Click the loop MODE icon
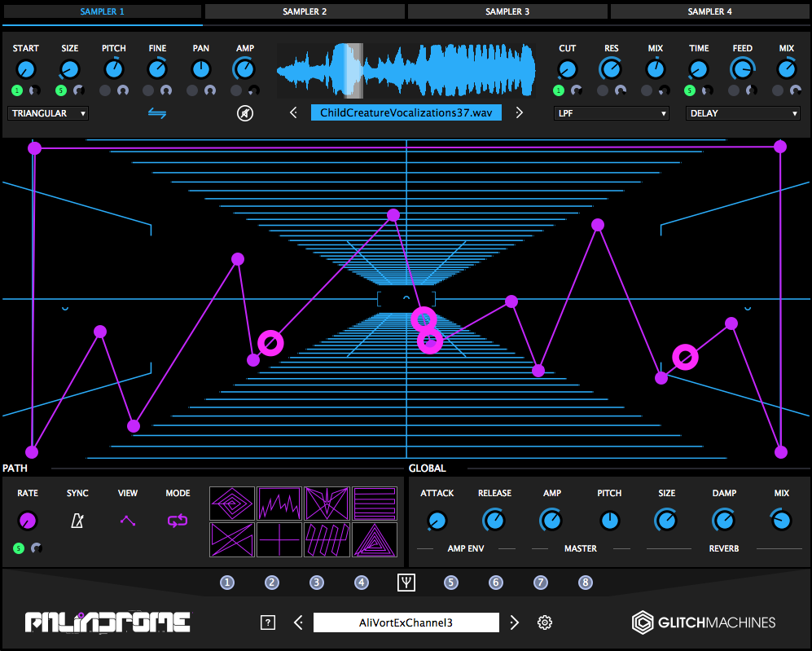The height and width of the screenshot is (651, 812). coord(178,521)
